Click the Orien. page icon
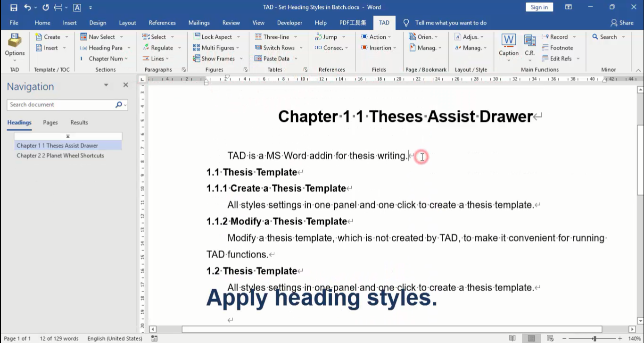The image size is (644, 343). 412,37
